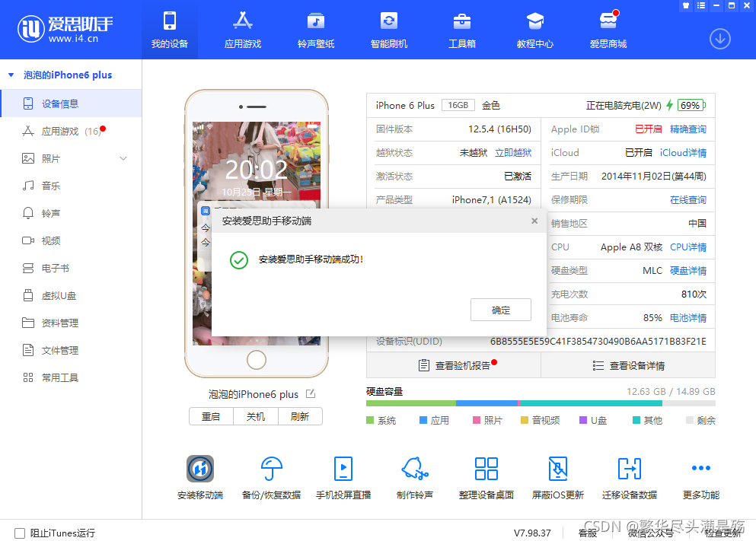Click U盘 purple legend swatch
The image size is (756, 541).
tap(583, 420)
